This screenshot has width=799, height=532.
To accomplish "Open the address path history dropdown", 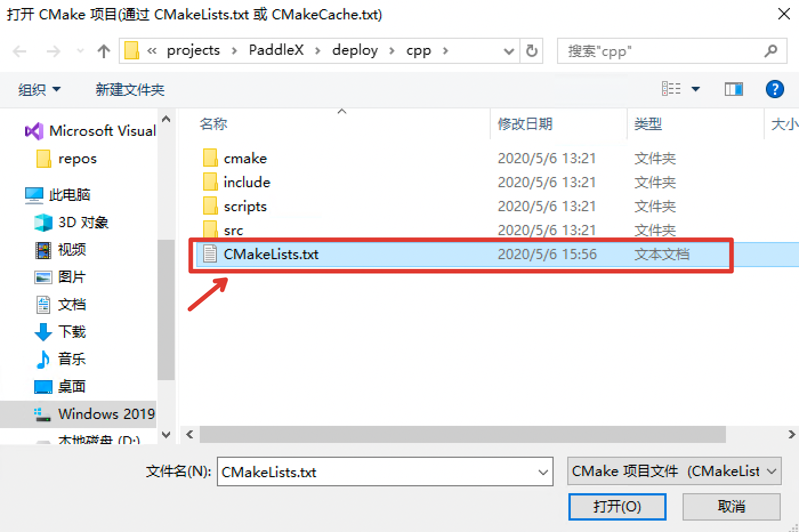I will pos(509,51).
